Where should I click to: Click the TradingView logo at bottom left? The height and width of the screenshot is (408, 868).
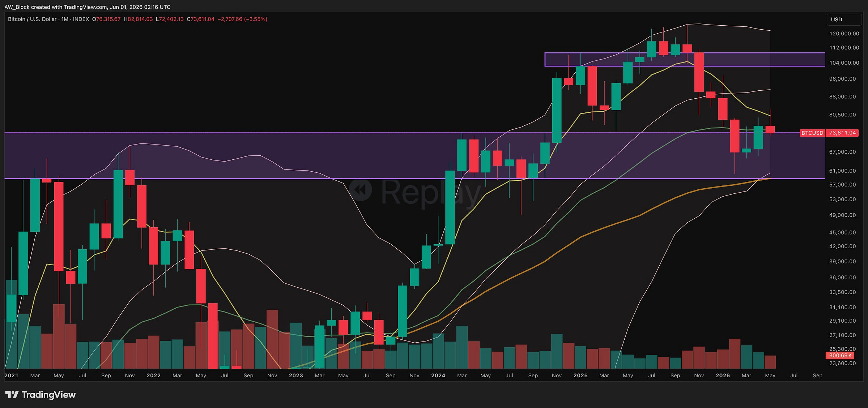coord(40,394)
